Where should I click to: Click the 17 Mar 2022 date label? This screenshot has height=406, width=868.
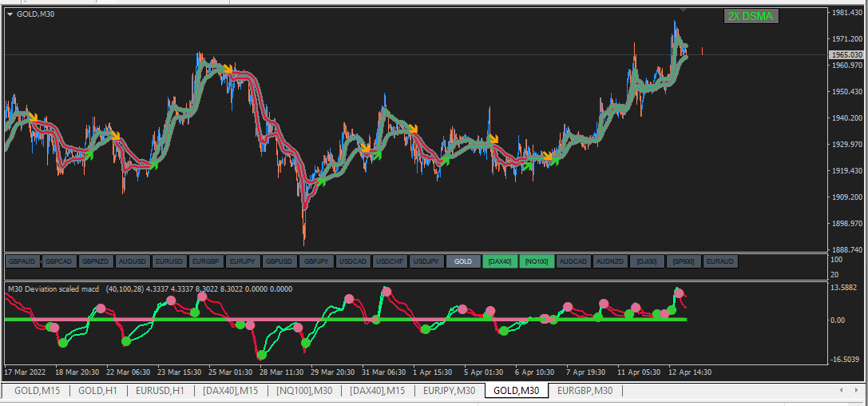[25, 372]
